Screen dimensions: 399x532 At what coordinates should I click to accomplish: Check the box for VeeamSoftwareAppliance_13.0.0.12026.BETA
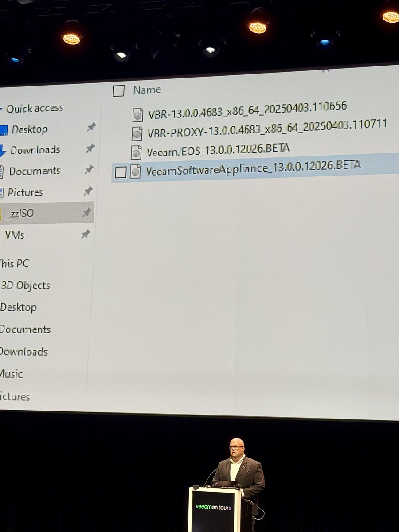click(121, 172)
